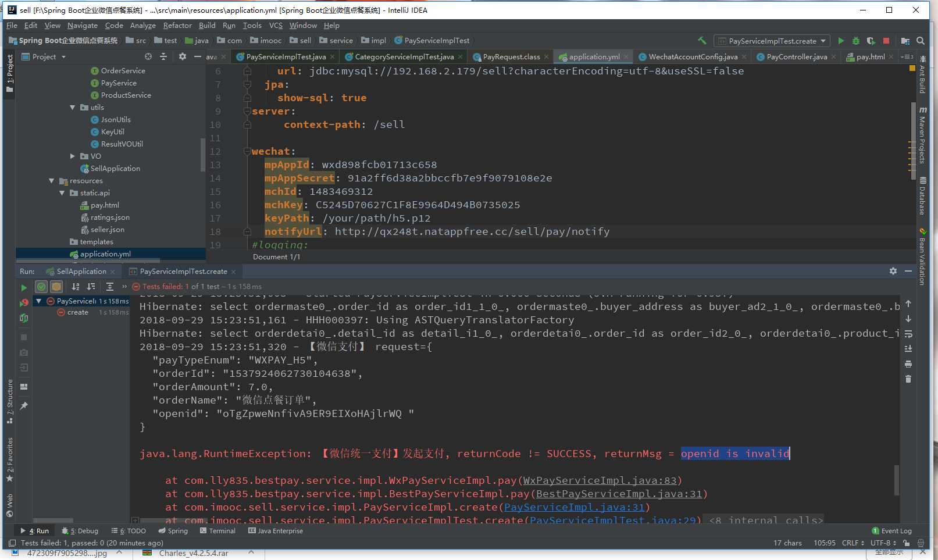Open WxPayServiceImpl.java:83 stack trace link
This screenshot has height=560, width=938.
(x=600, y=480)
